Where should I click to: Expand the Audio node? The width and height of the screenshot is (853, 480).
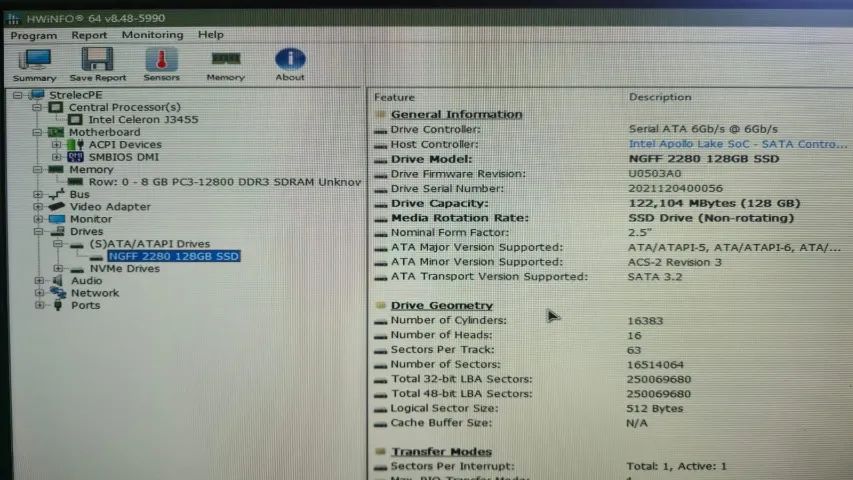(39, 281)
